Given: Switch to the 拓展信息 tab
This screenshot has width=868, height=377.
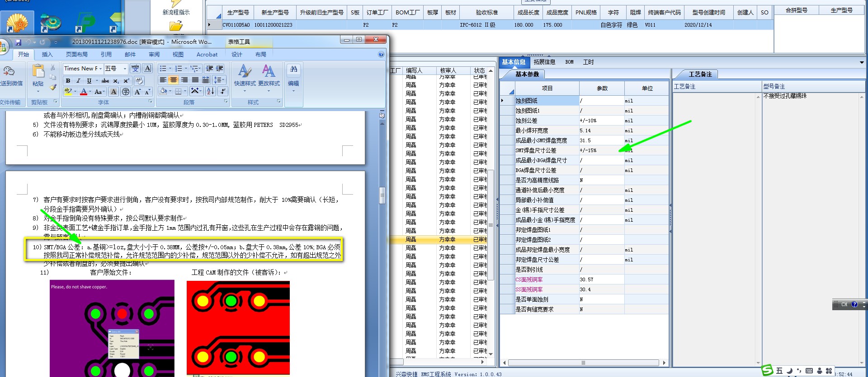Looking at the screenshot, I should (x=544, y=62).
